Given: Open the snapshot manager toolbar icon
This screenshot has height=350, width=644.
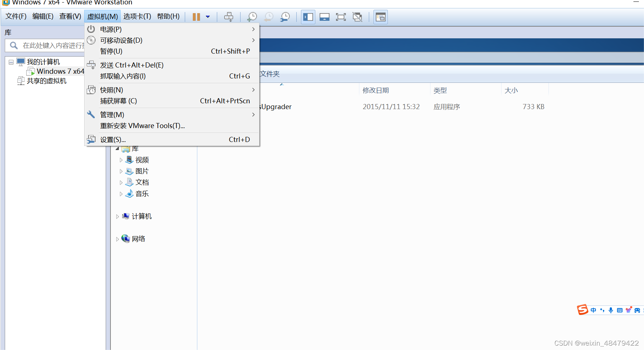Looking at the screenshot, I should coord(285,17).
